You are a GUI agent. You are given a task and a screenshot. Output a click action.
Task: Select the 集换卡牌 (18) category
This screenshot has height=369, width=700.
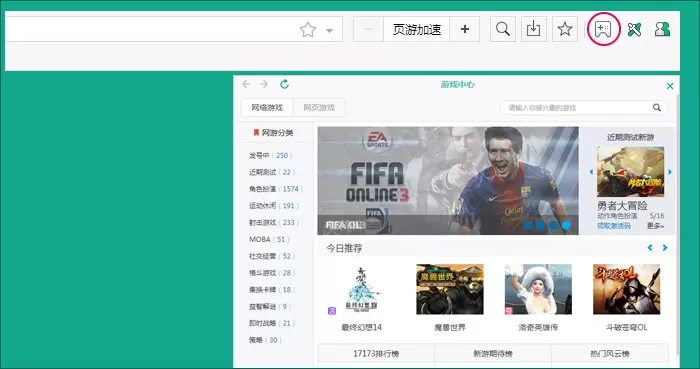272,290
